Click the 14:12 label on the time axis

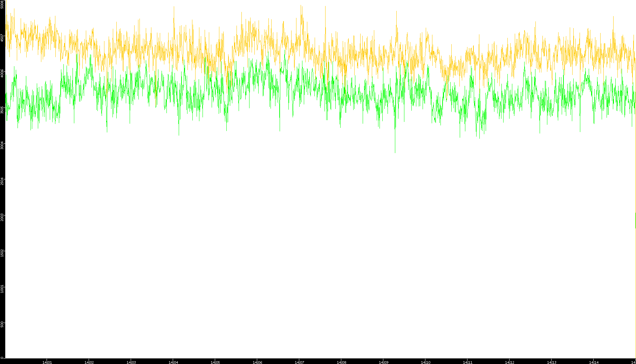point(510,362)
